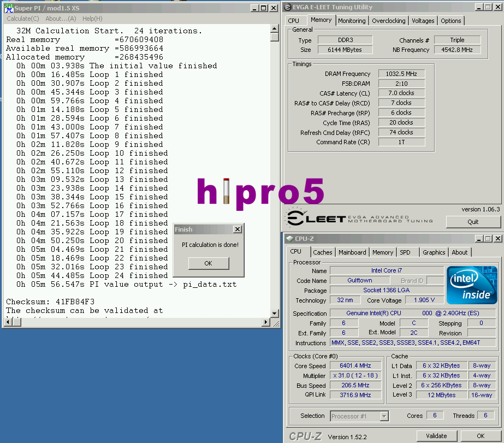The image size is (504, 443).
Task: Click the E-LEET logo in EVGA utility
Action: coord(359,218)
